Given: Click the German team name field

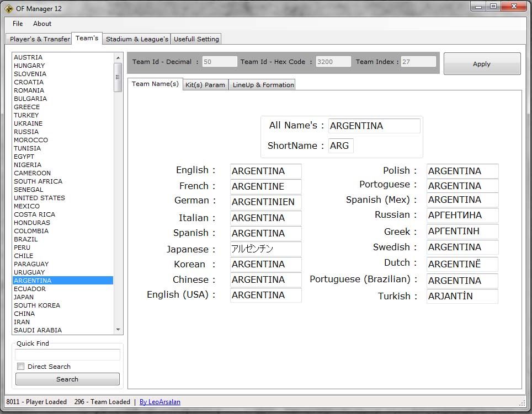Looking at the screenshot, I should pos(265,202).
